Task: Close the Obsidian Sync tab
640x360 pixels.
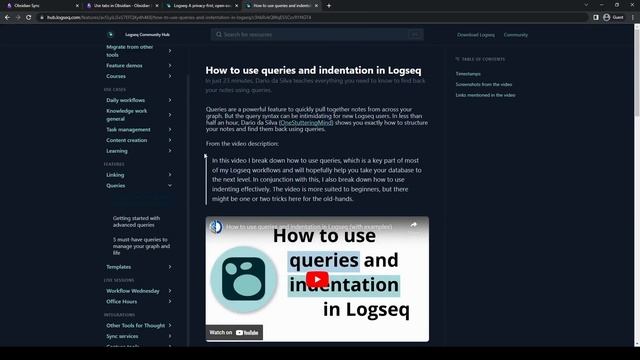Action: (77, 6)
